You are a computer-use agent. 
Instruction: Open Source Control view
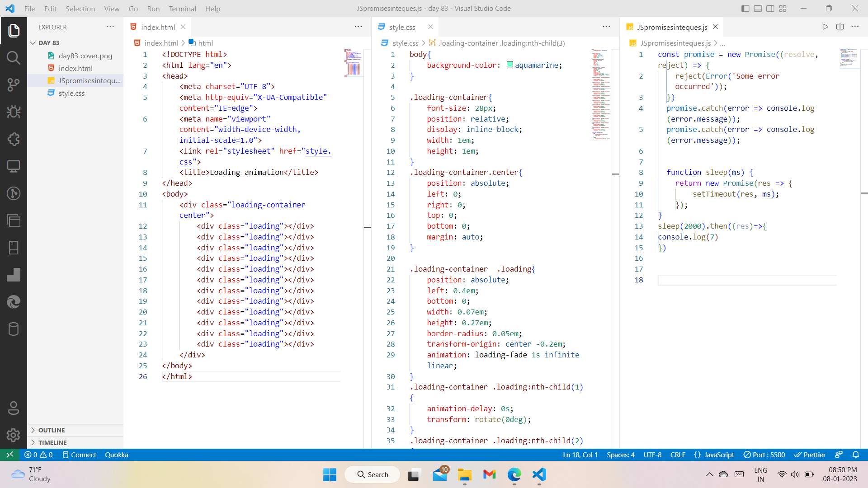[x=14, y=85]
